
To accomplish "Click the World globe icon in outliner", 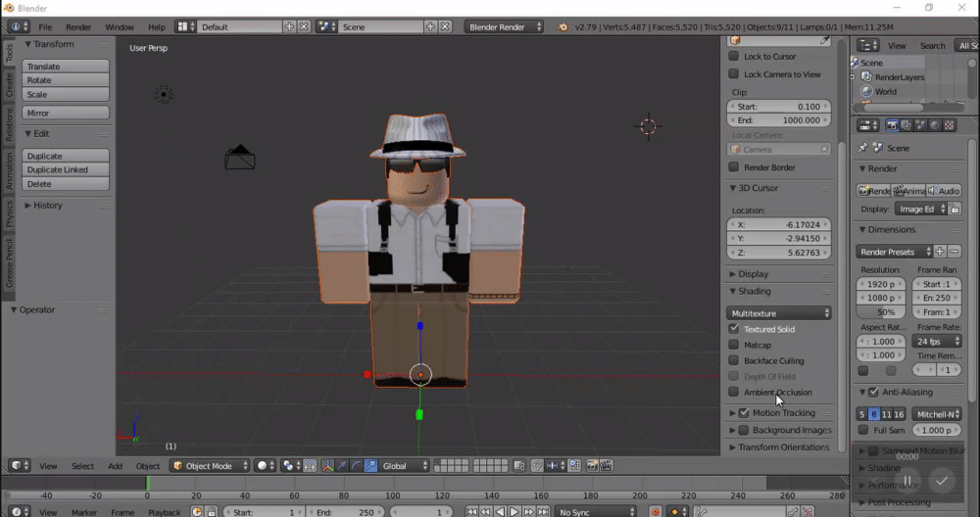I will point(867,91).
